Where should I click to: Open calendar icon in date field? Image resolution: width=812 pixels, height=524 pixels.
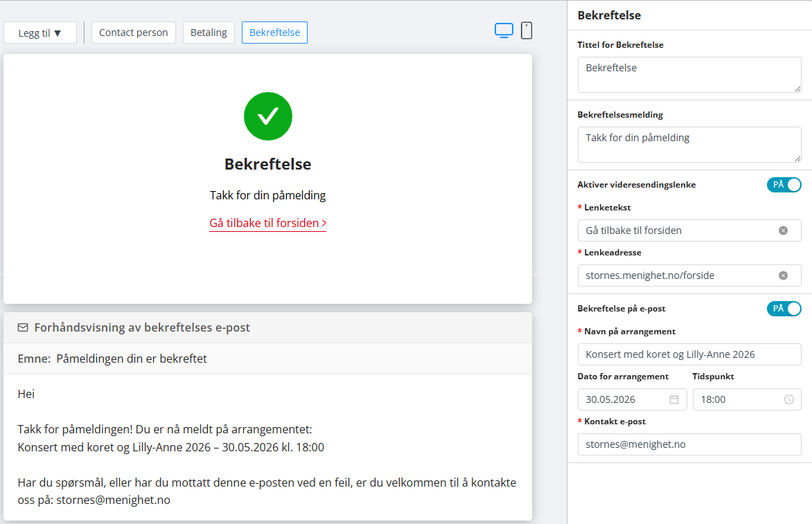pos(673,399)
